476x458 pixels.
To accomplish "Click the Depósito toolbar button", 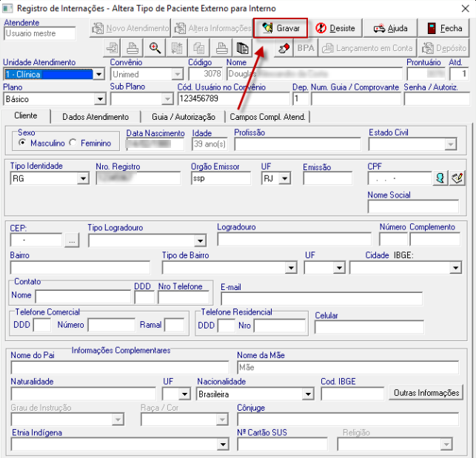I will (x=444, y=48).
